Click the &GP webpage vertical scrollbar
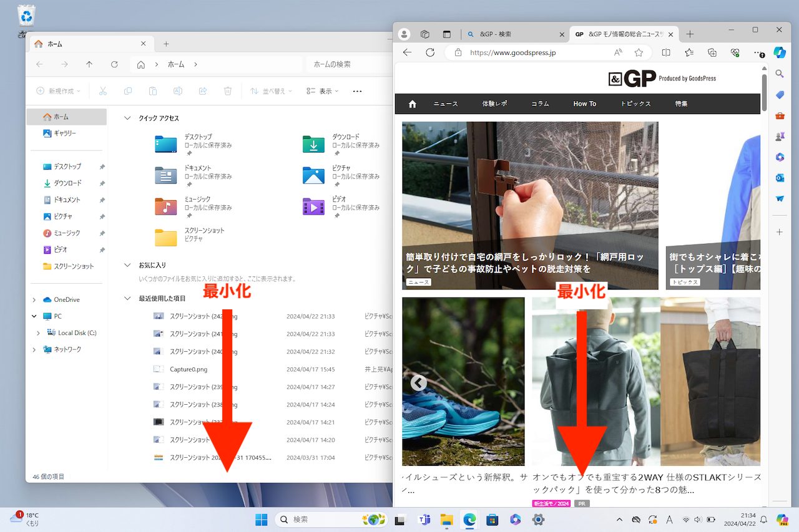799x532 pixels. point(764,92)
